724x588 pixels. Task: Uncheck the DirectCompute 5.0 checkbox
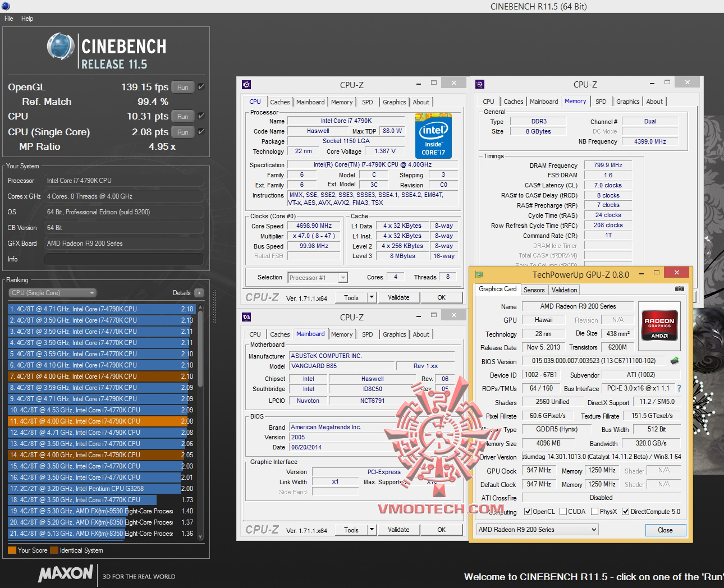tap(625, 512)
